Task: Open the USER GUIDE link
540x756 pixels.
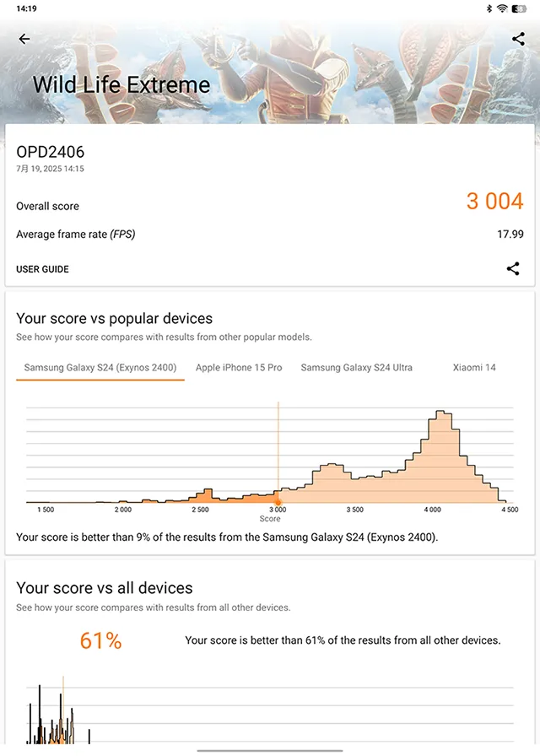Action: coord(42,269)
